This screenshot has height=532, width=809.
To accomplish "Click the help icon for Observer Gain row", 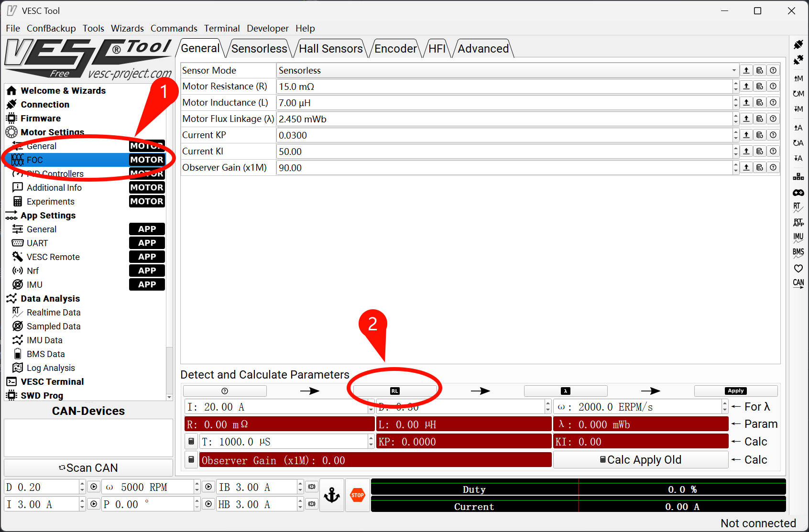I will coord(773,168).
